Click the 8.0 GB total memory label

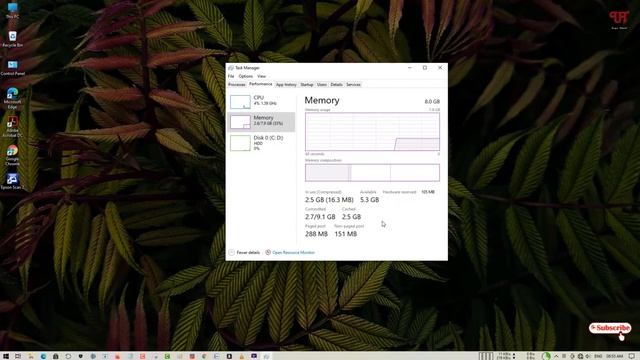[x=432, y=102]
